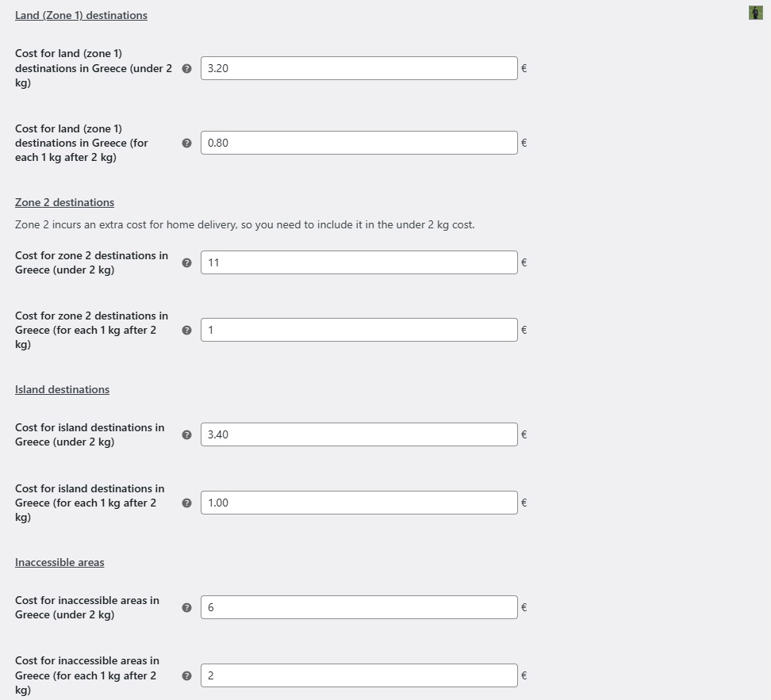Click the island extra kg field showing 1.00

[x=359, y=503]
